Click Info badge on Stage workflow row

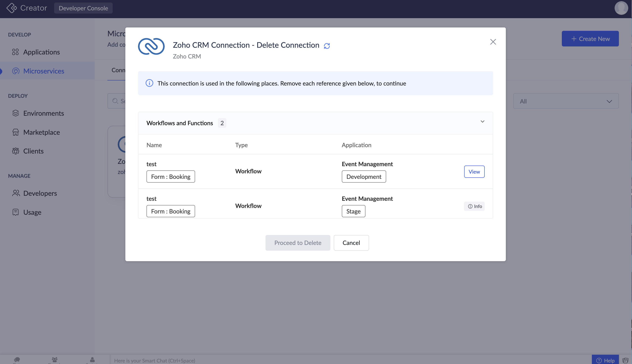(x=474, y=206)
